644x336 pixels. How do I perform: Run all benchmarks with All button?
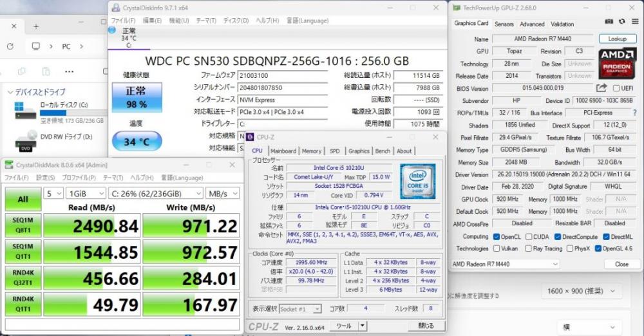click(23, 199)
